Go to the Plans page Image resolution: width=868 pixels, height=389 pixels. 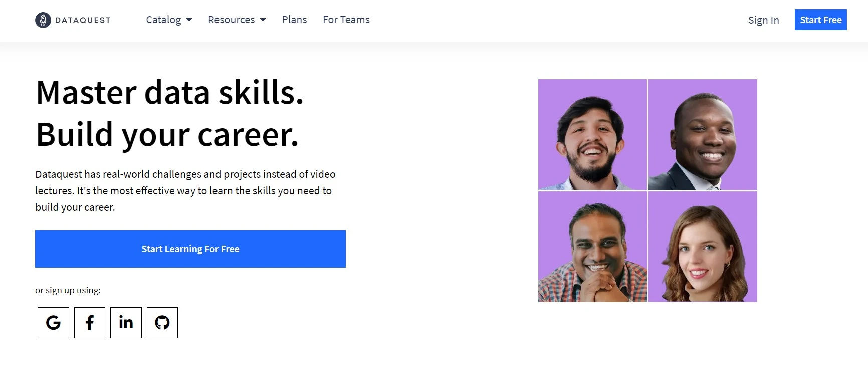294,20
